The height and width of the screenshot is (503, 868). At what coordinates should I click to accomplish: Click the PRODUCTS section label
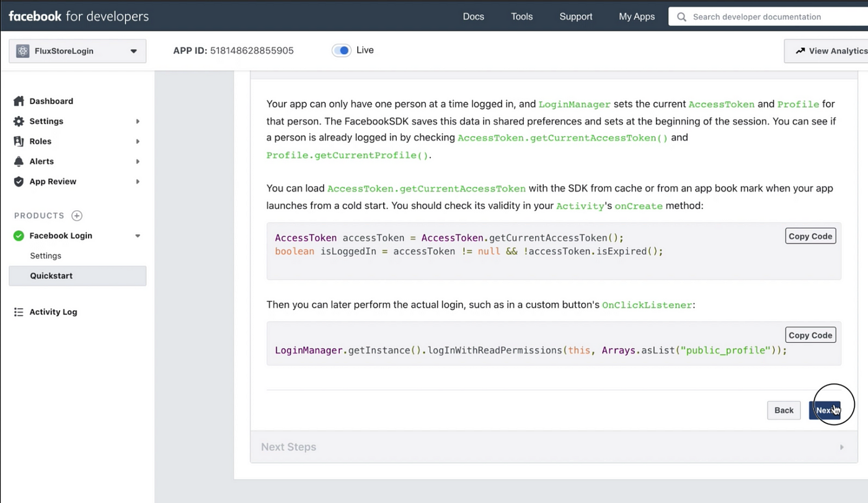(x=39, y=216)
